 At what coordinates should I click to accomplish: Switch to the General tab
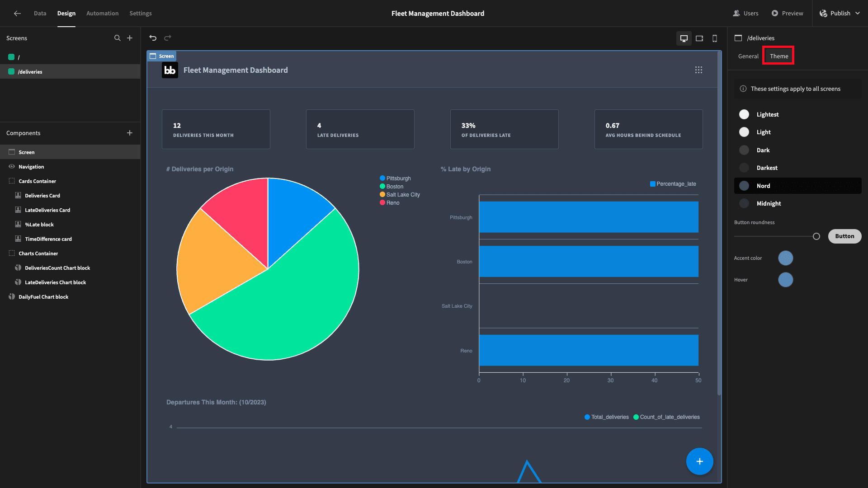click(748, 56)
